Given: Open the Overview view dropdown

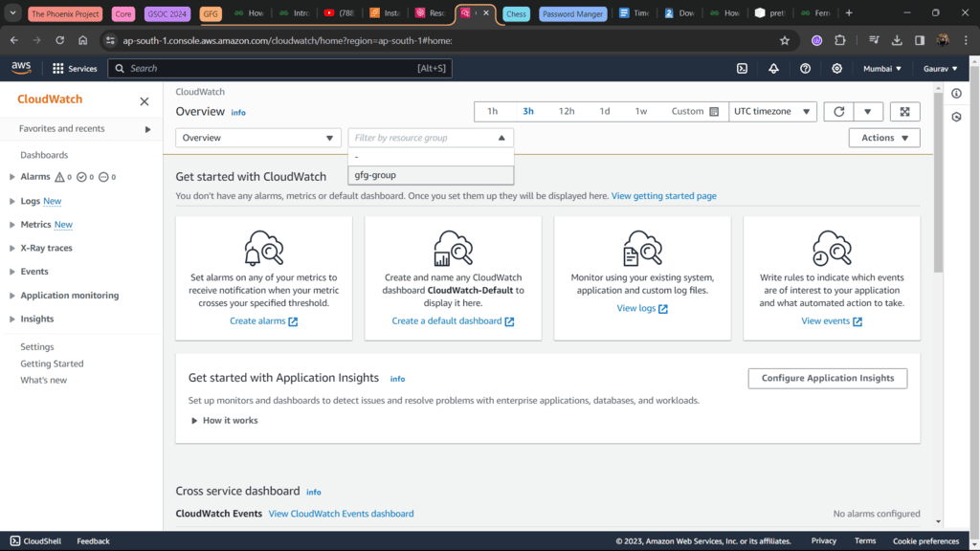Looking at the screenshot, I should click(258, 138).
